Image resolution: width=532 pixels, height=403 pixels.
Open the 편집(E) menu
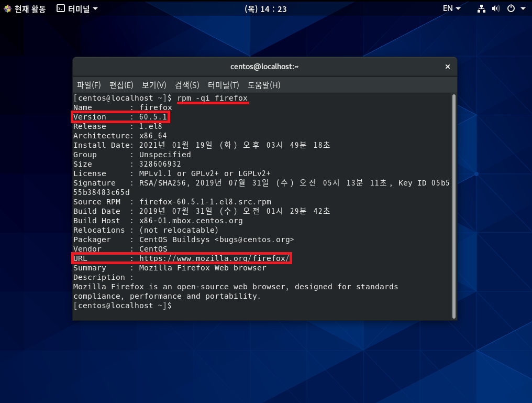[121, 85]
